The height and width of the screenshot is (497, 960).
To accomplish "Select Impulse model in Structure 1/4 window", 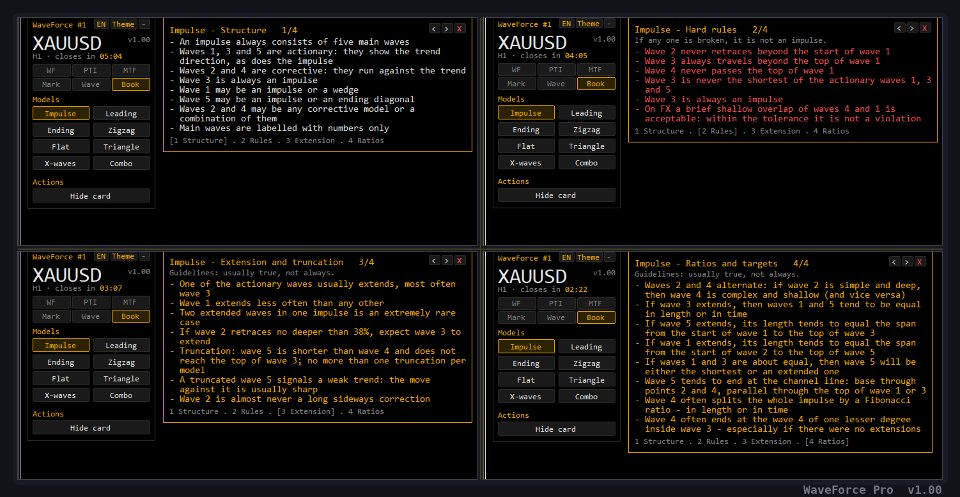I will point(61,113).
